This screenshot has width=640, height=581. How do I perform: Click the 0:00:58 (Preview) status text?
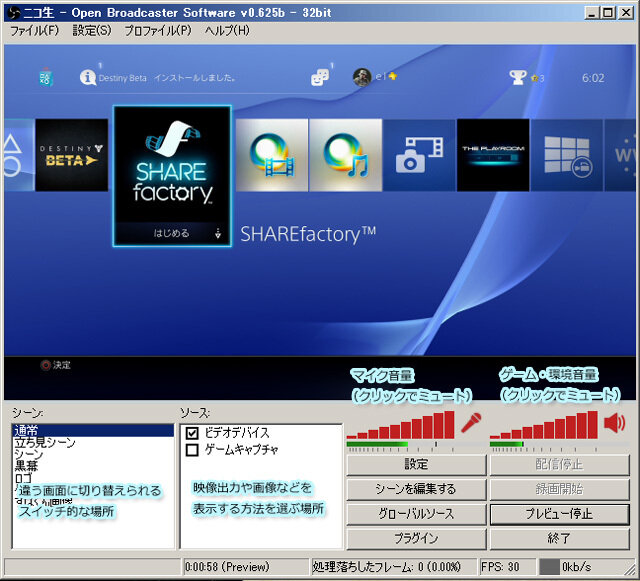(x=227, y=567)
